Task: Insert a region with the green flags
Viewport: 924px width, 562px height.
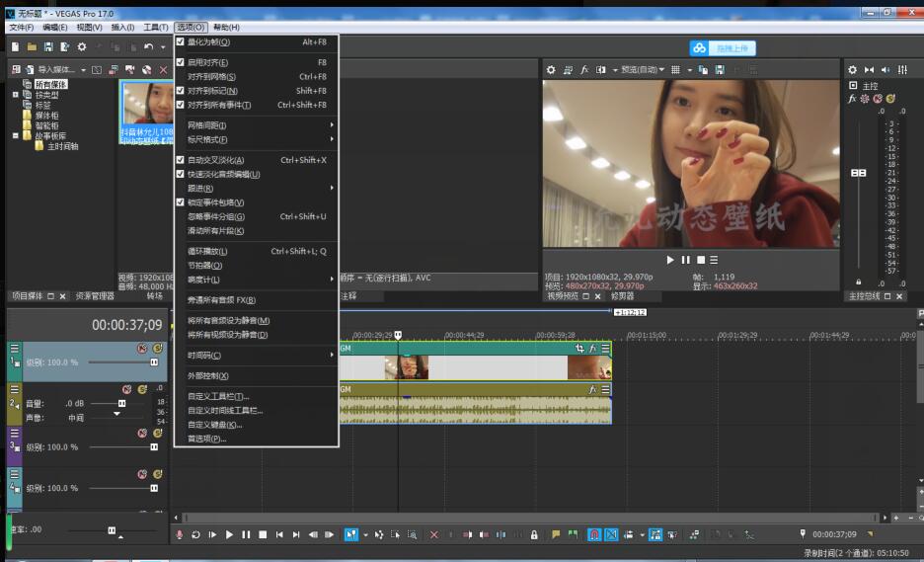Action: point(573,534)
